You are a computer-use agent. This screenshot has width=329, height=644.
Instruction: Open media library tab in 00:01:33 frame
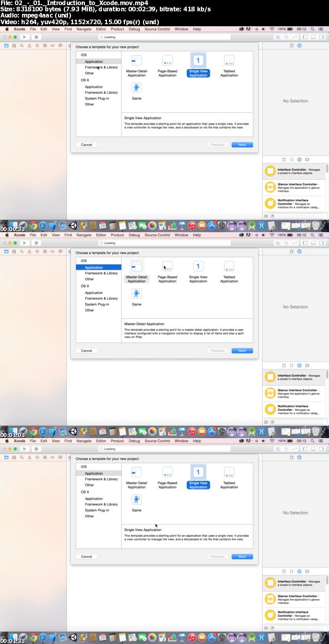pos(307,571)
